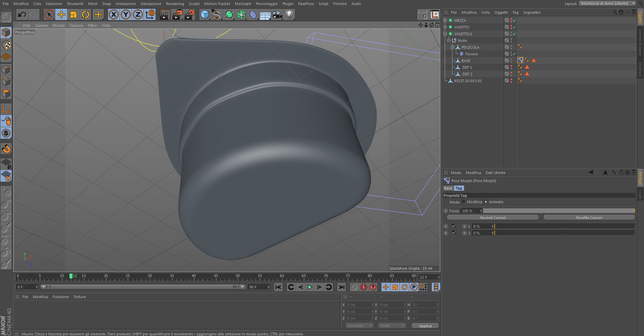644x336 pixels.
Task: Open the MoGraph menu
Action: click(x=243, y=4)
